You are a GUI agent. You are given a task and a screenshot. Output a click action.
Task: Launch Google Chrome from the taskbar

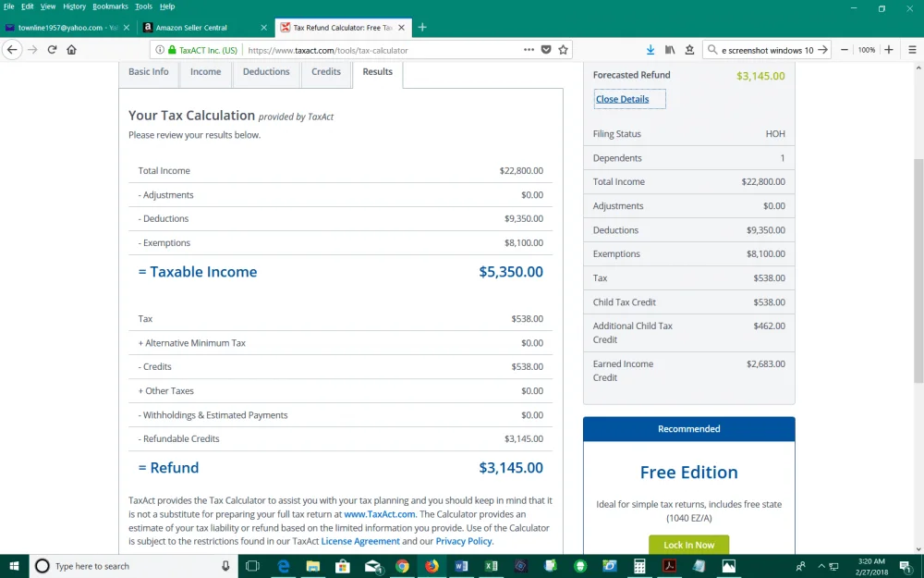tap(402, 566)
